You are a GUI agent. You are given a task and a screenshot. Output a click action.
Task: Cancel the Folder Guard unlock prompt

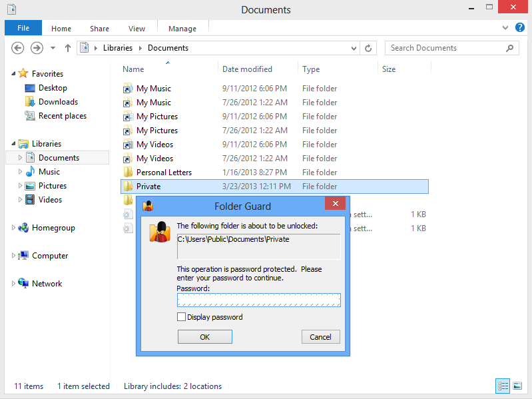pyautogui.click(x=321, y=337)
